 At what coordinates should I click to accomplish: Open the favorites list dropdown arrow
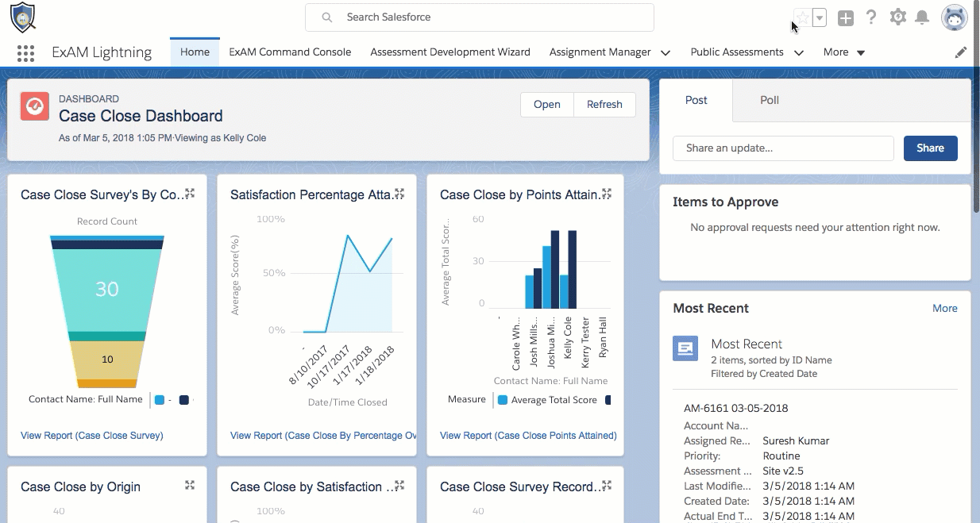tap(820, 17)
